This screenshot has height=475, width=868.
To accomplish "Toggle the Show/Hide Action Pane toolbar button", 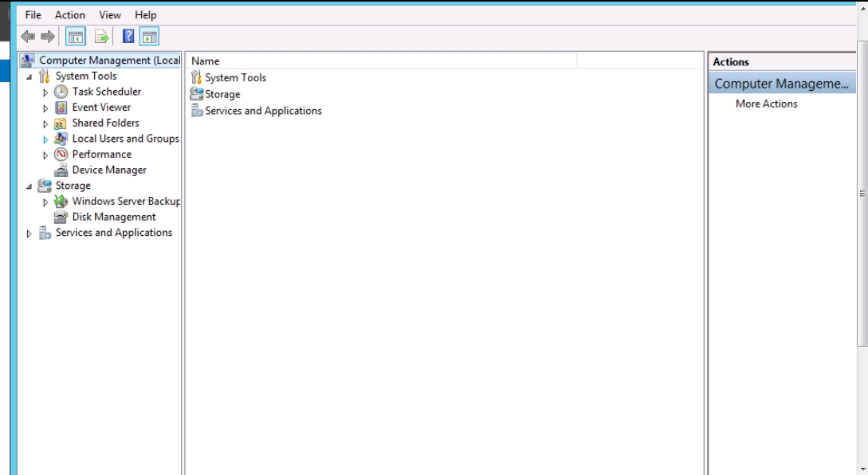I will coord(150,37).
